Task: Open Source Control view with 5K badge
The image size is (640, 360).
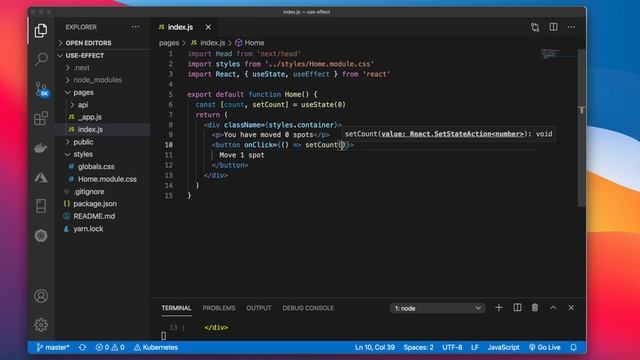Action: coord(42,89)
